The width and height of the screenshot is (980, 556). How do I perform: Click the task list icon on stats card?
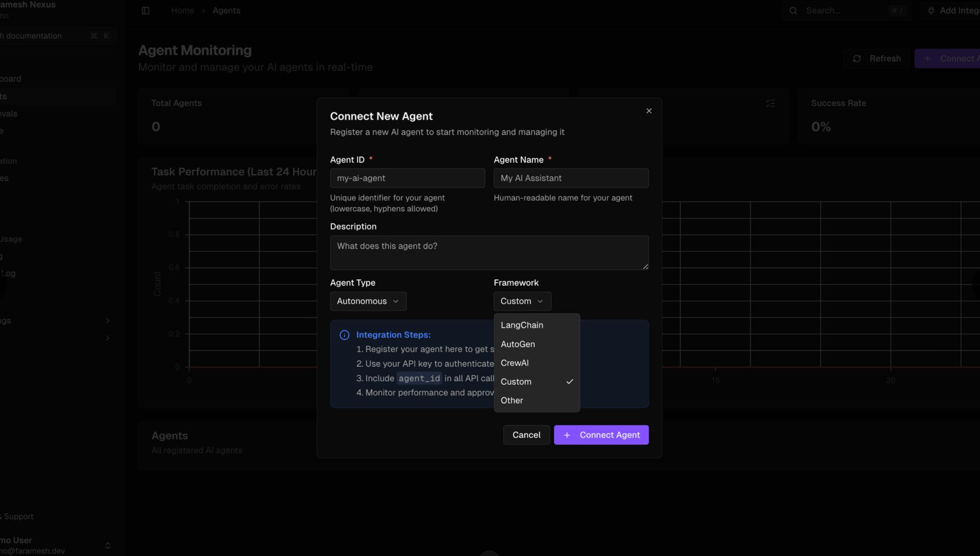[x=770, y=103]
